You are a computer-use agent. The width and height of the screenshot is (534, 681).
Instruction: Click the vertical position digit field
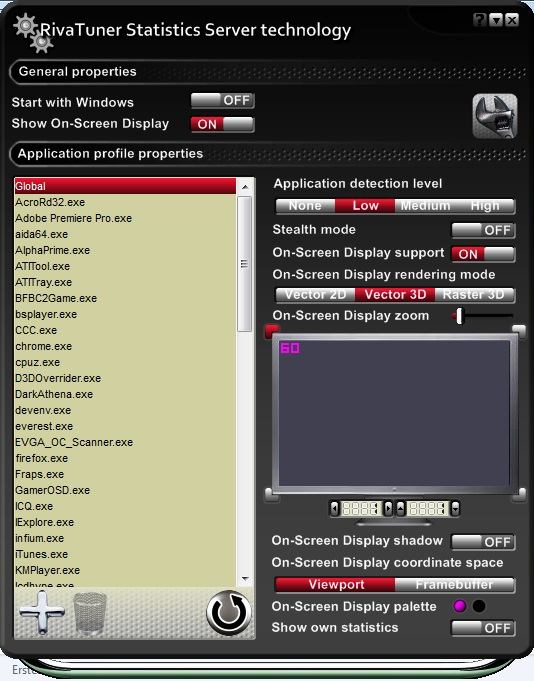pyautogui.click(x=428, y=508)
